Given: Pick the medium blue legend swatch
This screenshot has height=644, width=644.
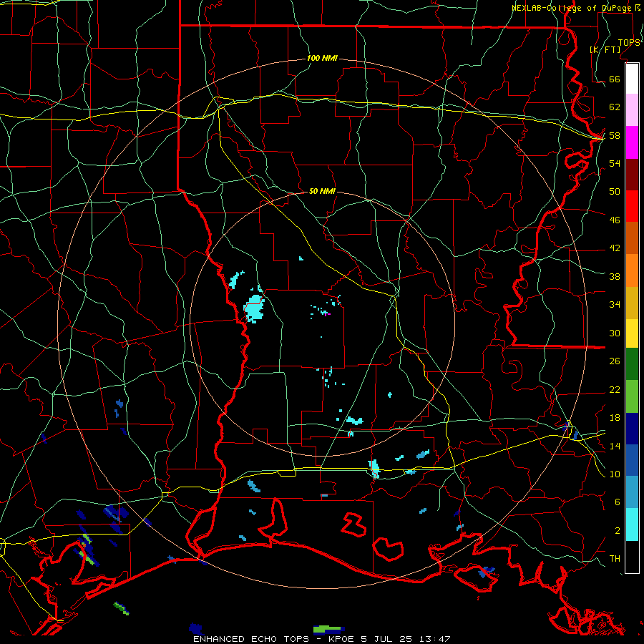Looking at the screenshot, I should [632, 460].
